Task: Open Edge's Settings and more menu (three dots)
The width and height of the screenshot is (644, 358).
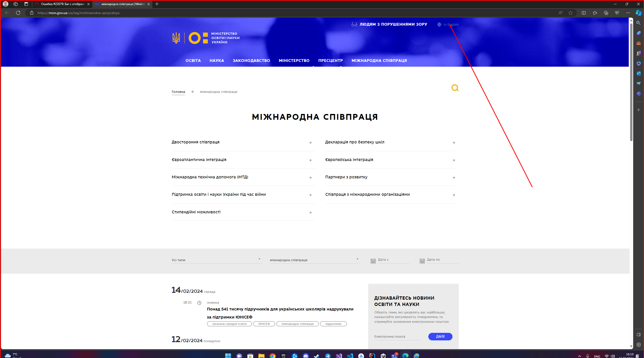Action: point(628,13)
